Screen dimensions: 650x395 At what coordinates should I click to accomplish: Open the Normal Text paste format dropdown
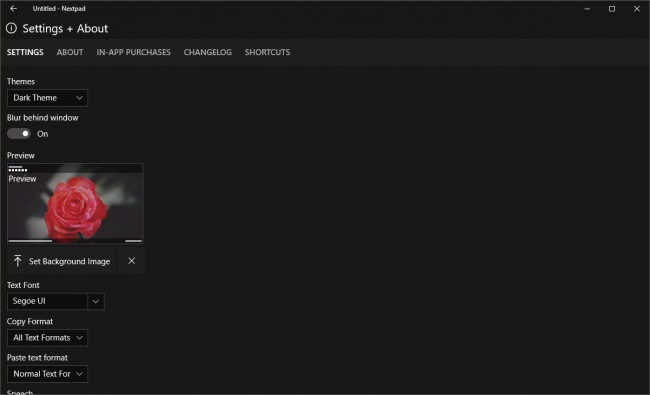(47, 374)
